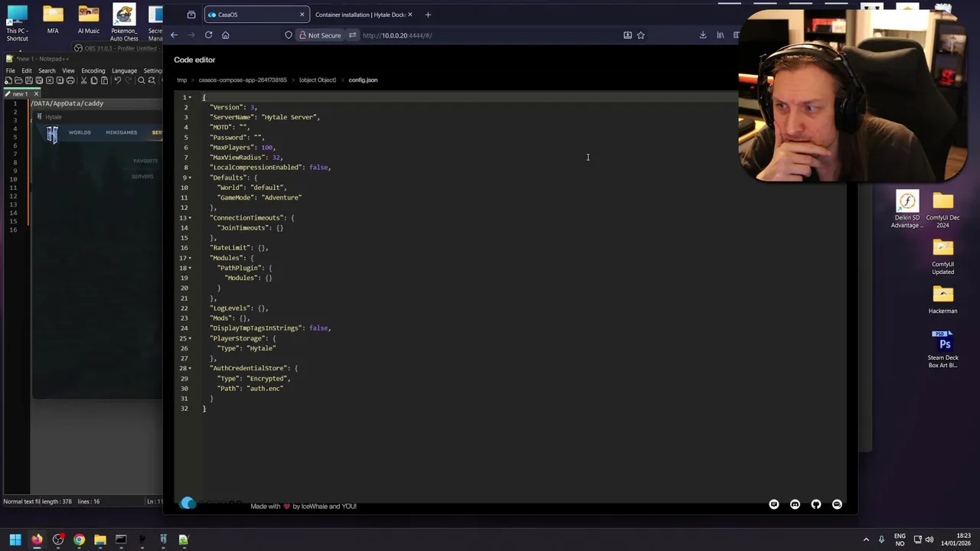Show hidden system tray icons chevron
The height and width of the screenshot is (551, 980).
point(866,540)
